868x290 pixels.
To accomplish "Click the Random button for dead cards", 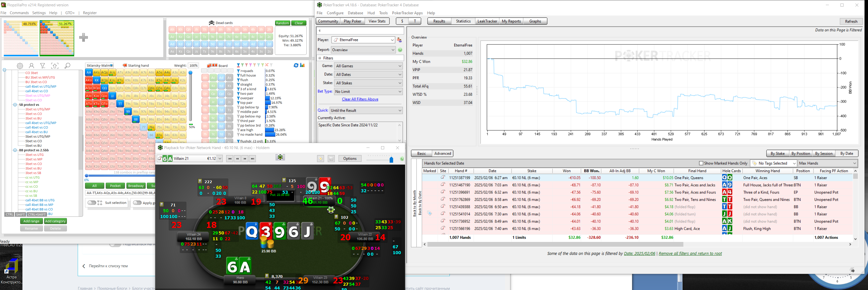I will pyautogui.click(x=282, y=23).
